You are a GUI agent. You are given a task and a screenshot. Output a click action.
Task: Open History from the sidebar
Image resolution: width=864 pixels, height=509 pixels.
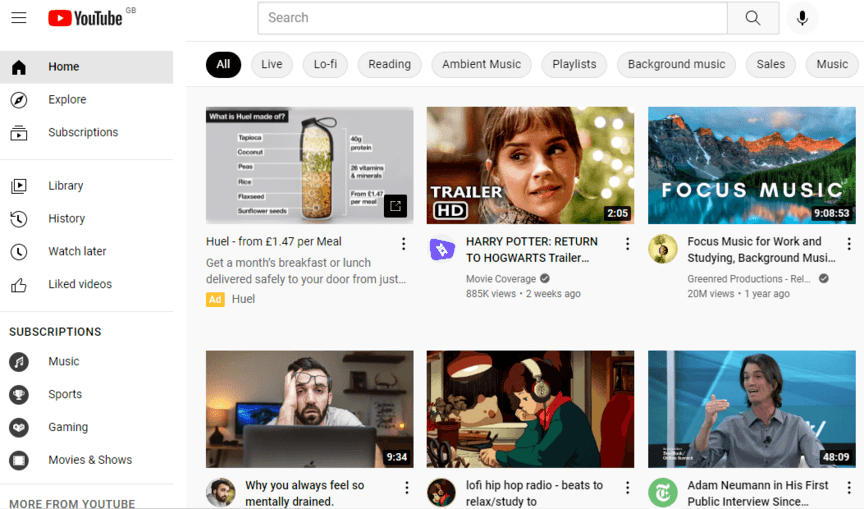pos(67,219)
